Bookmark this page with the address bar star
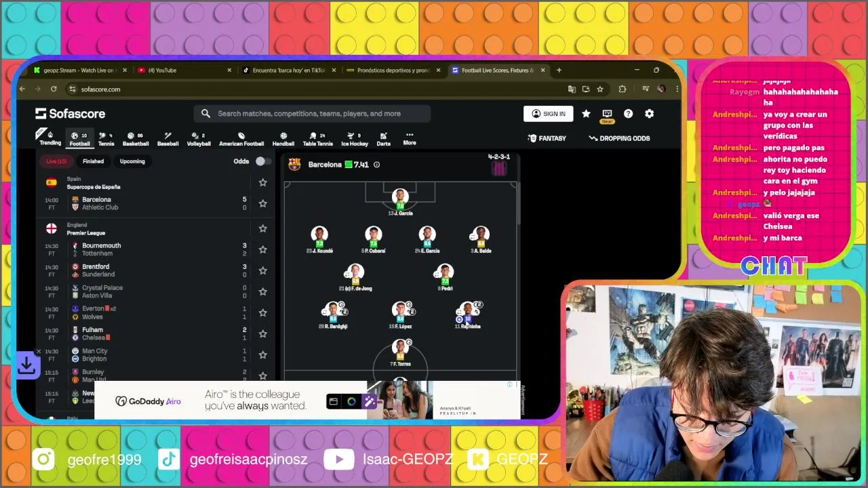 tap(600, 89)
